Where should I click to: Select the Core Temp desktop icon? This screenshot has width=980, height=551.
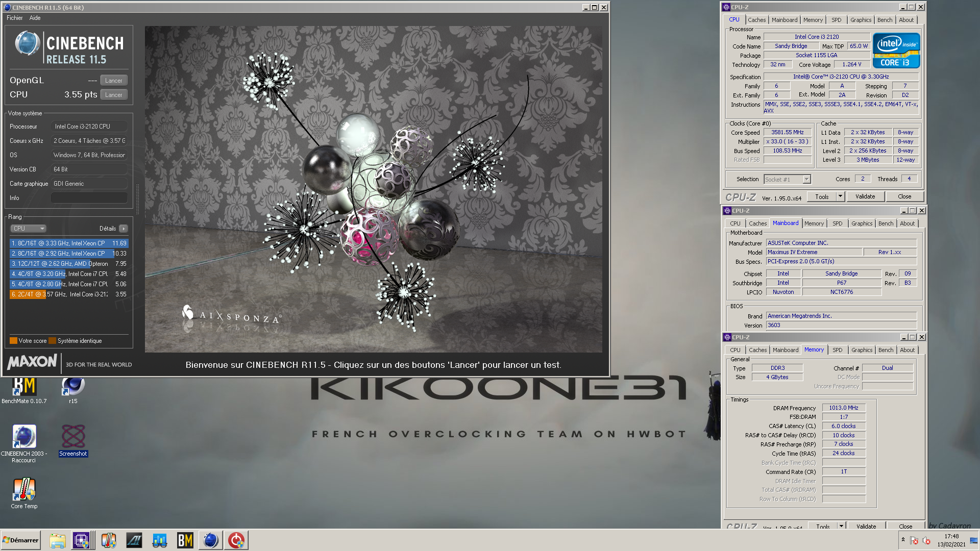tap(24, 493)
